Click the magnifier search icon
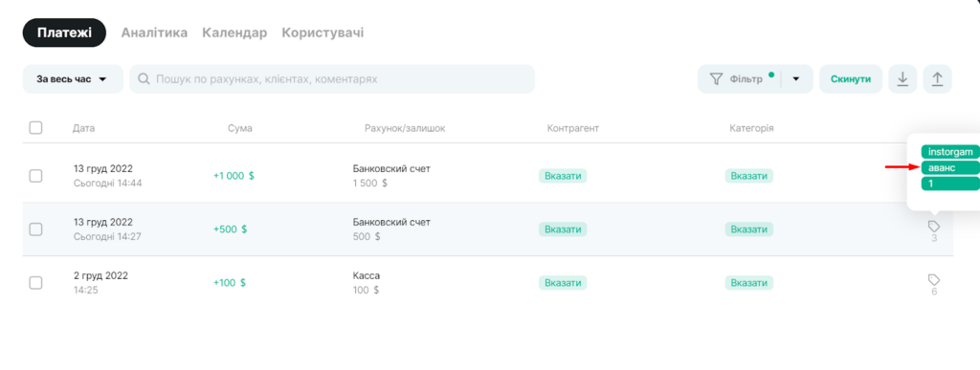The image size is (980, 370). 144,79
